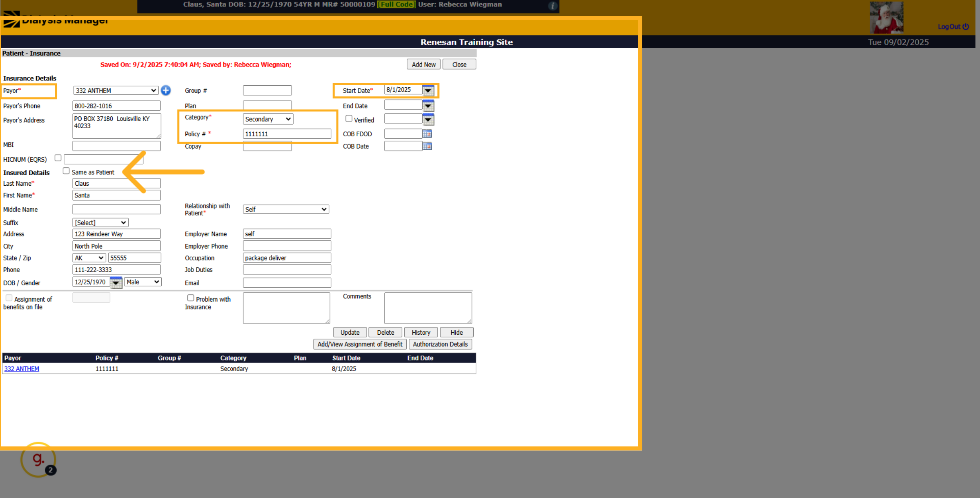Click the Policy # input field

287,133
